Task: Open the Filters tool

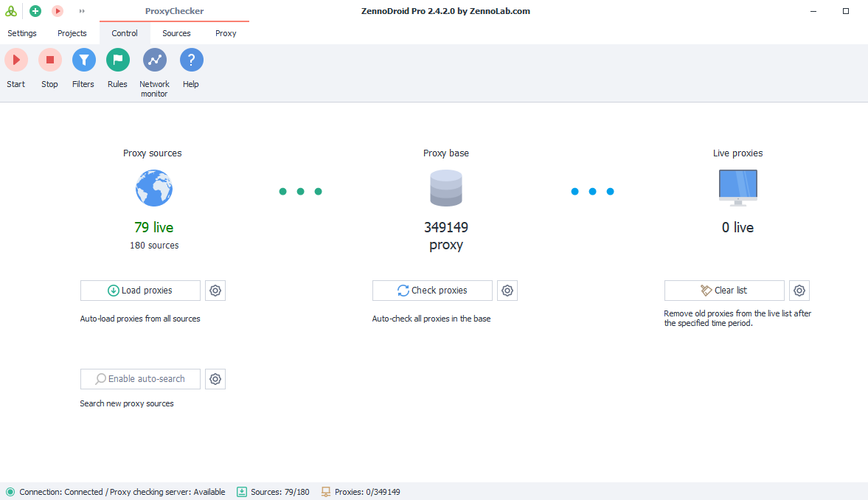Action: (x=83, y=60)
